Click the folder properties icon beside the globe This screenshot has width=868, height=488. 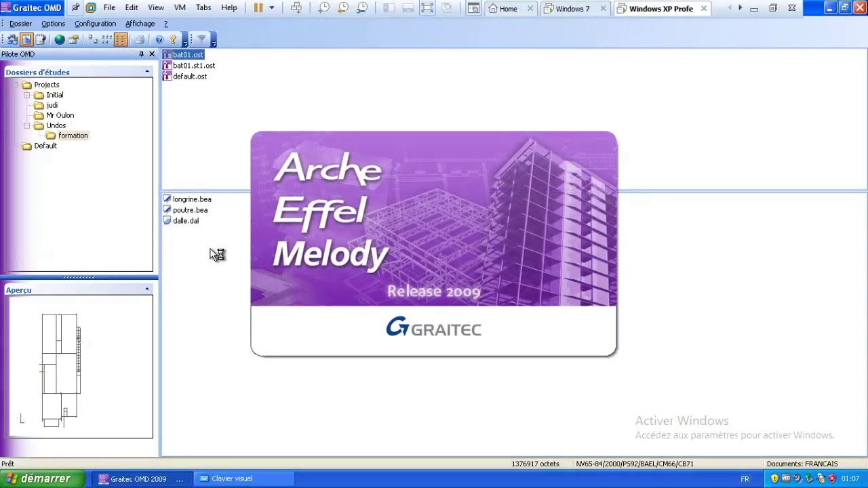tap(73, 40)
